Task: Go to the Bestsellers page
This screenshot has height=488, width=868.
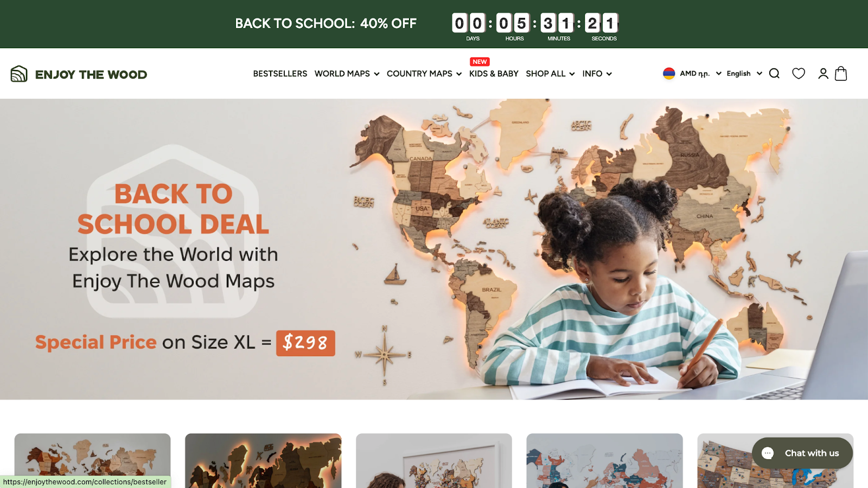Action: pos(280,74)
